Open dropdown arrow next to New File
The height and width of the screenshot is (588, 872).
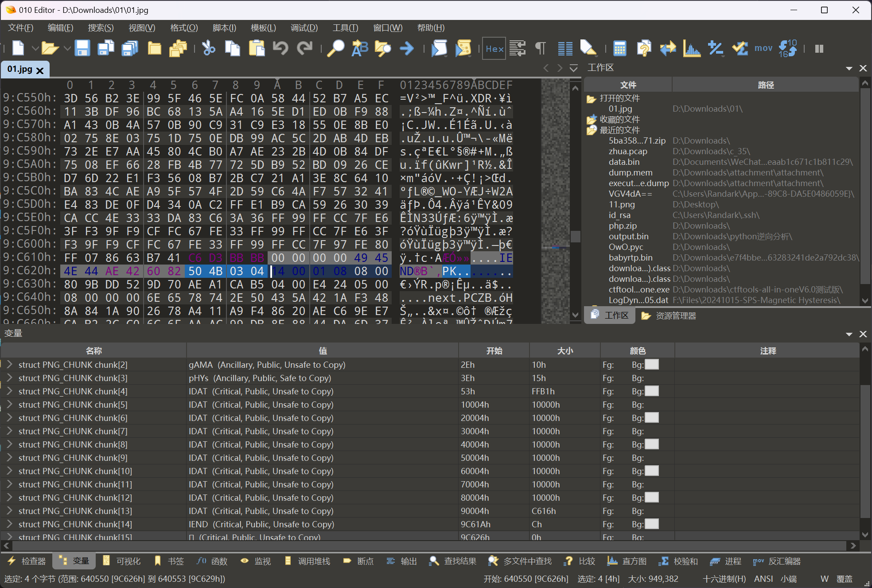point(35,48)
